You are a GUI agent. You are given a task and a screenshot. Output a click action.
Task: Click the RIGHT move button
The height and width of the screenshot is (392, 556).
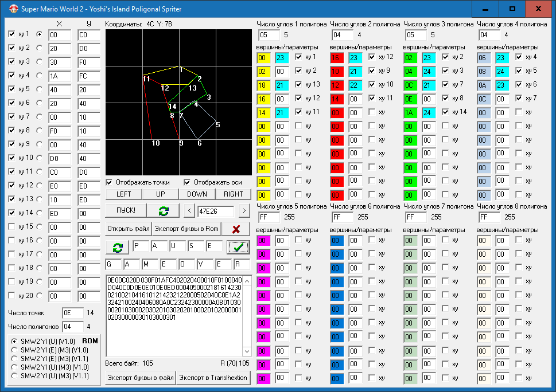tap(234, 194)
